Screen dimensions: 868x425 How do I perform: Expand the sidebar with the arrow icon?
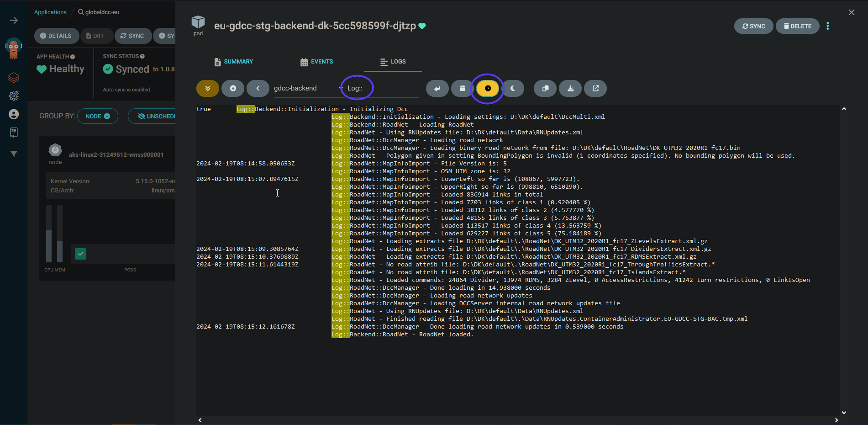(x=14, y=21)
